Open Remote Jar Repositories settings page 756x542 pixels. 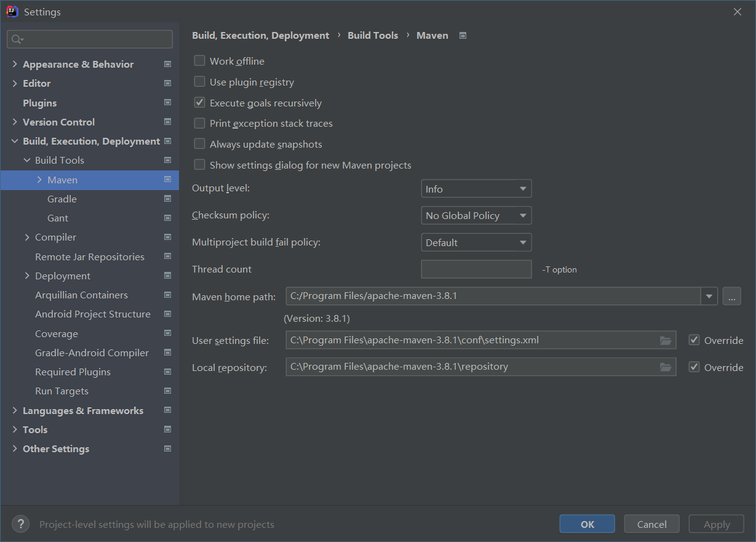(90, 257)
